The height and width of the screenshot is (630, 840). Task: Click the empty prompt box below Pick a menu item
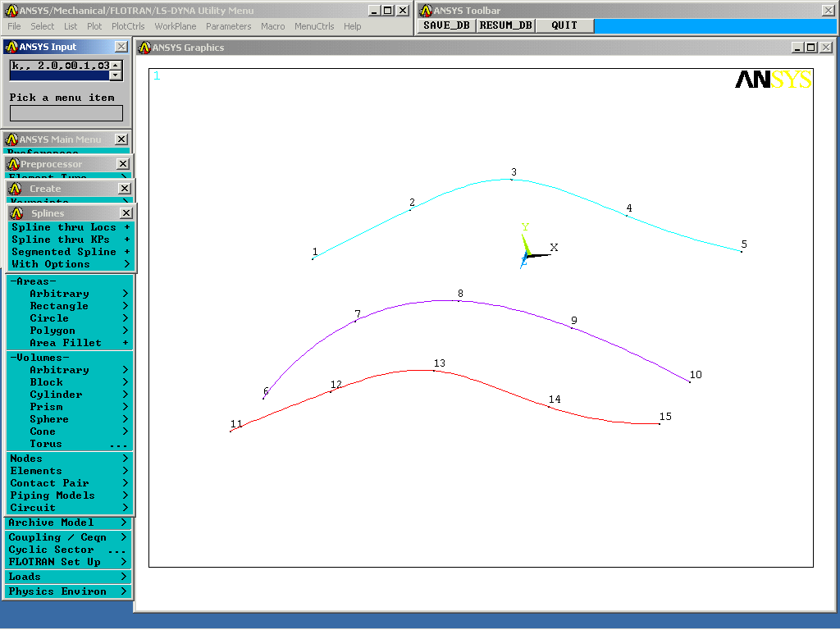click(66, 113)
